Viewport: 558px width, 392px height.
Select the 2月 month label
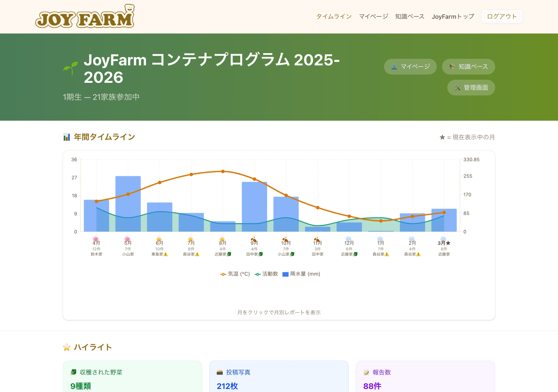click(412, 243)
